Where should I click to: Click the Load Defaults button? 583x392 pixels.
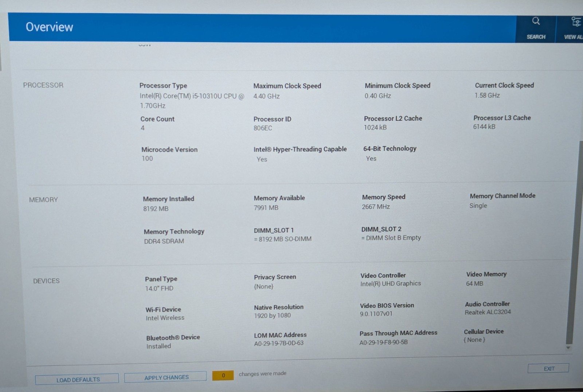coord(77,380)
